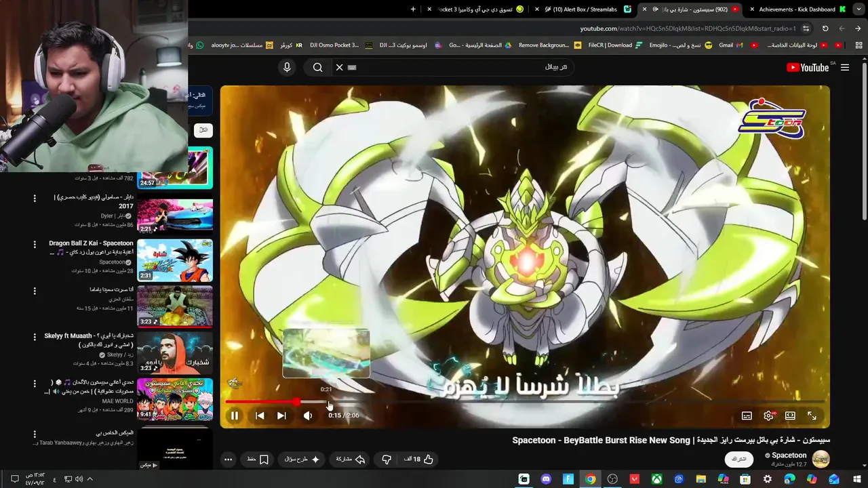Clear the search box with X
Viewport: 868px width, 488px height.
point(339,67)
